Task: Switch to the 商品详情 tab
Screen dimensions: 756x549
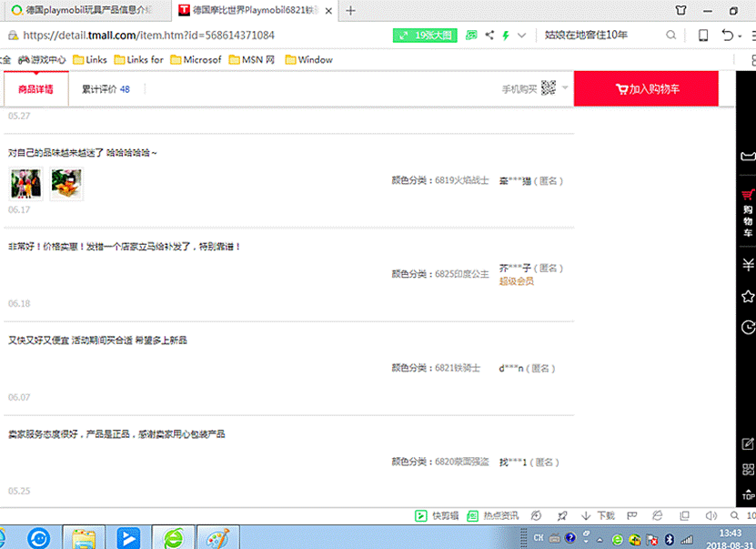Action: click(35, 89)
